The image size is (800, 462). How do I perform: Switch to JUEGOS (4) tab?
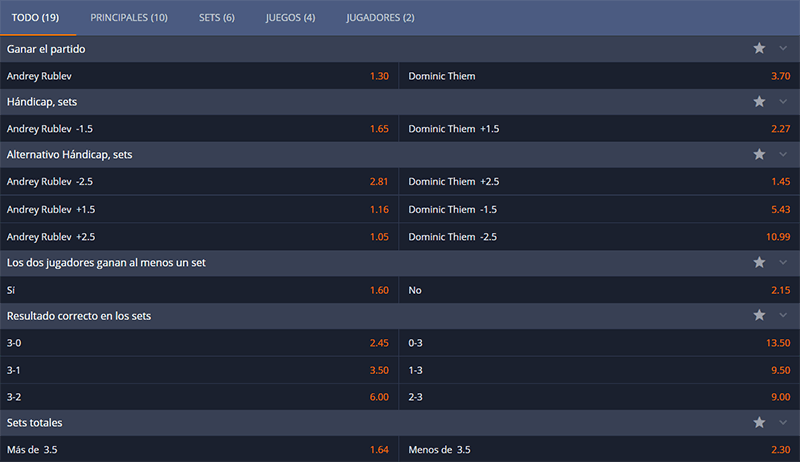click(x=290, y=18)
